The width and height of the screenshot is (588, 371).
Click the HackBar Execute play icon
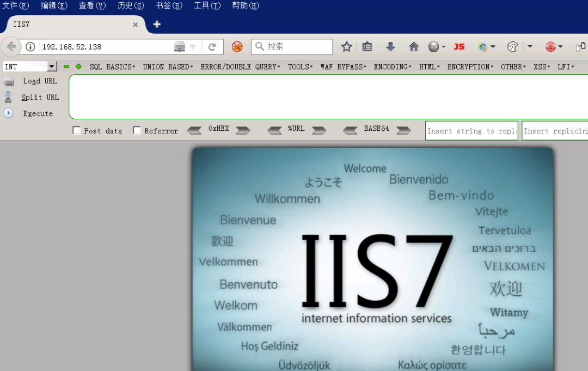9,113
